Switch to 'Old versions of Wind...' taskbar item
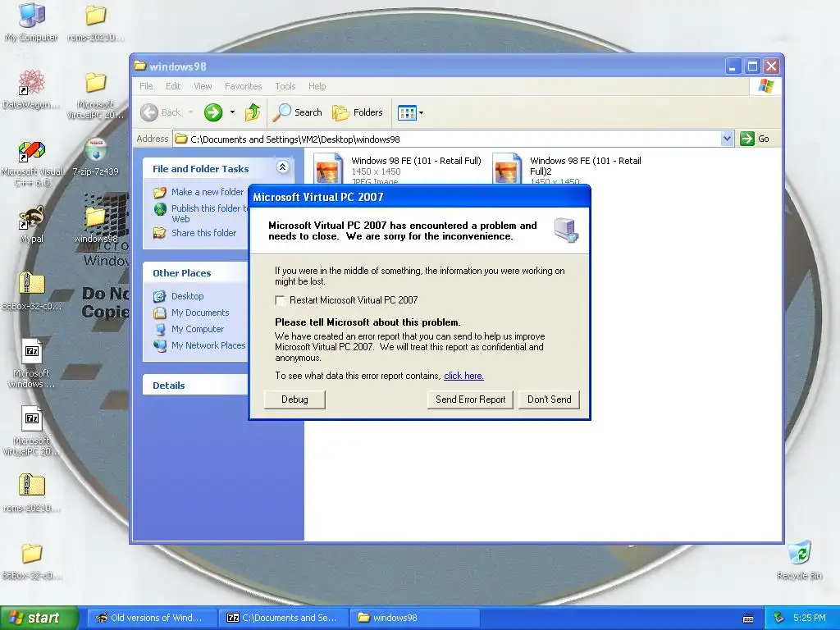 tap(150, 618)
